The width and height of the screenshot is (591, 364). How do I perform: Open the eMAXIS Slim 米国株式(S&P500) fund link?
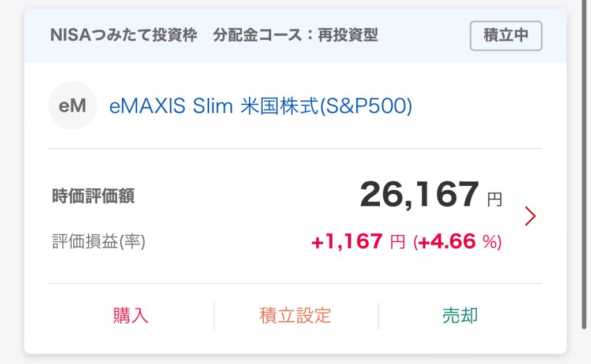coord(260,107)
